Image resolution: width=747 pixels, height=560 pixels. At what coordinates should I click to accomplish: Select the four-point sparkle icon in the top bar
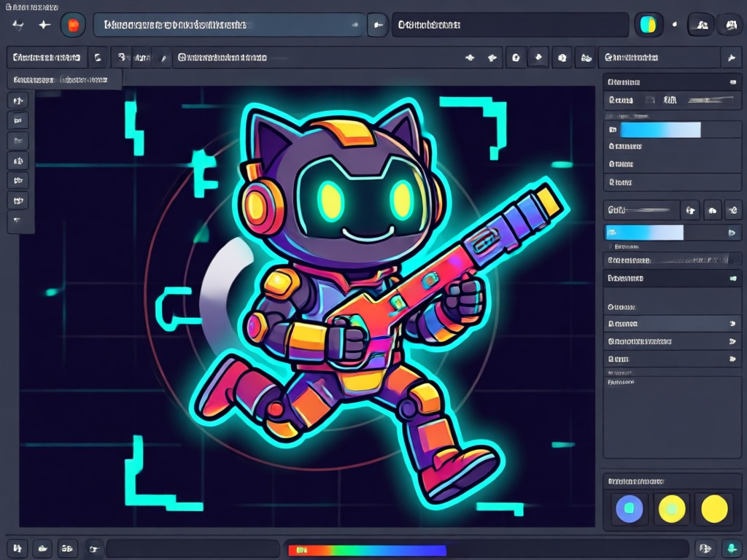click(x=44, y=25)
